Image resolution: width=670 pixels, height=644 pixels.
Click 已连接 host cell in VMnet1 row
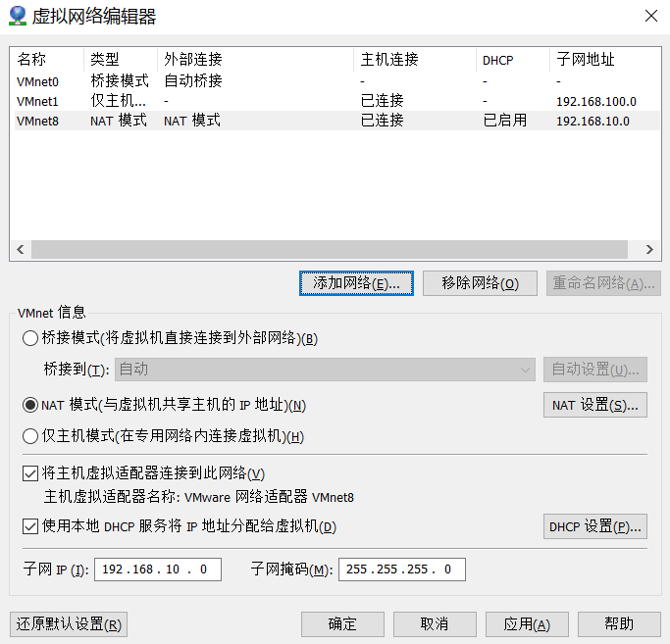pyautogui.click(x=382, y=101)
